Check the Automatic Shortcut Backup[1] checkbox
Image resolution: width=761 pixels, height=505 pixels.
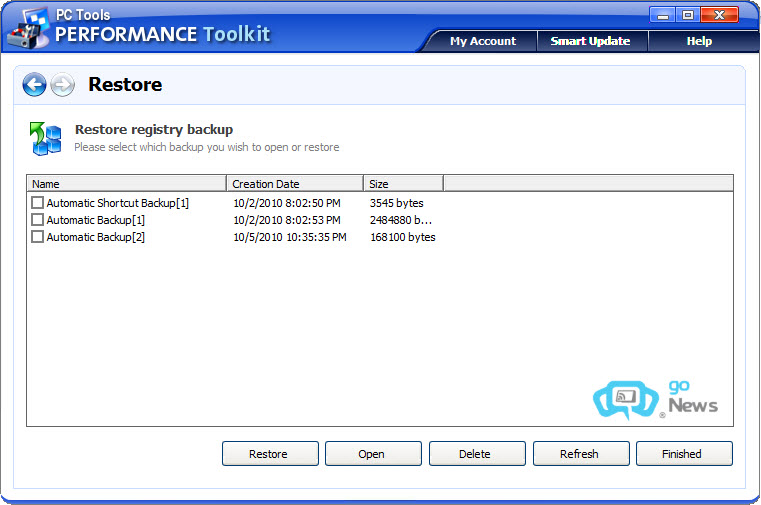pyautogui.click(x=37, y=202)
